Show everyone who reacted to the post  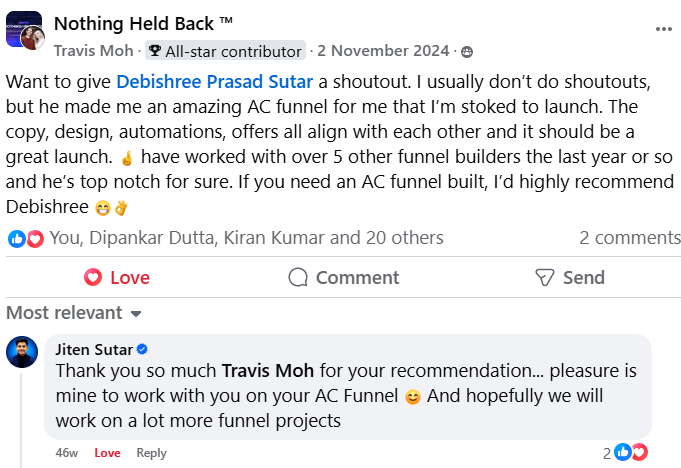246,238
